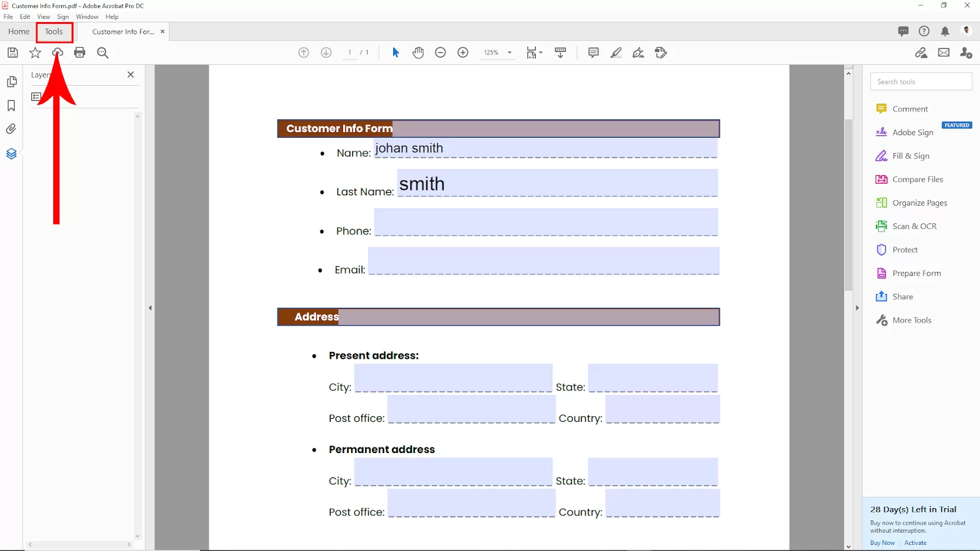Open the bookmarks panel

pyautogui.click(x=11, y=106)
